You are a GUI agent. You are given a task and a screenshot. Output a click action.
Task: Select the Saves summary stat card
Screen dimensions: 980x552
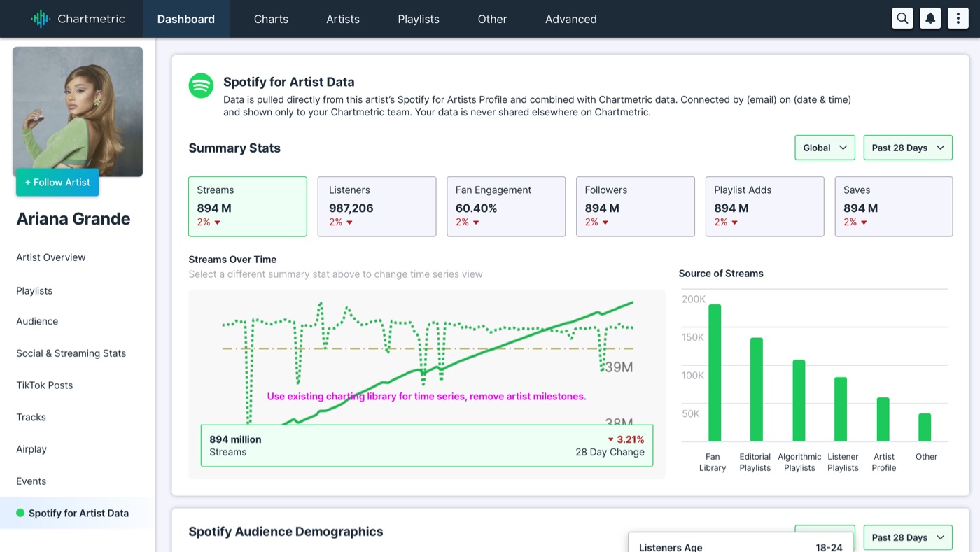click(894, 206)
